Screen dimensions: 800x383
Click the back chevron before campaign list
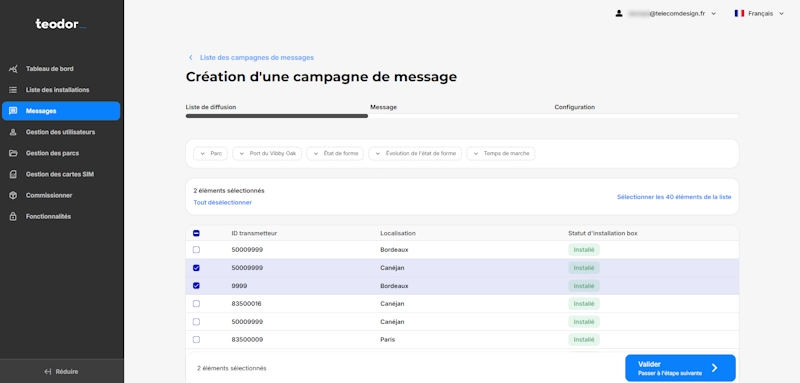point(191,58)
